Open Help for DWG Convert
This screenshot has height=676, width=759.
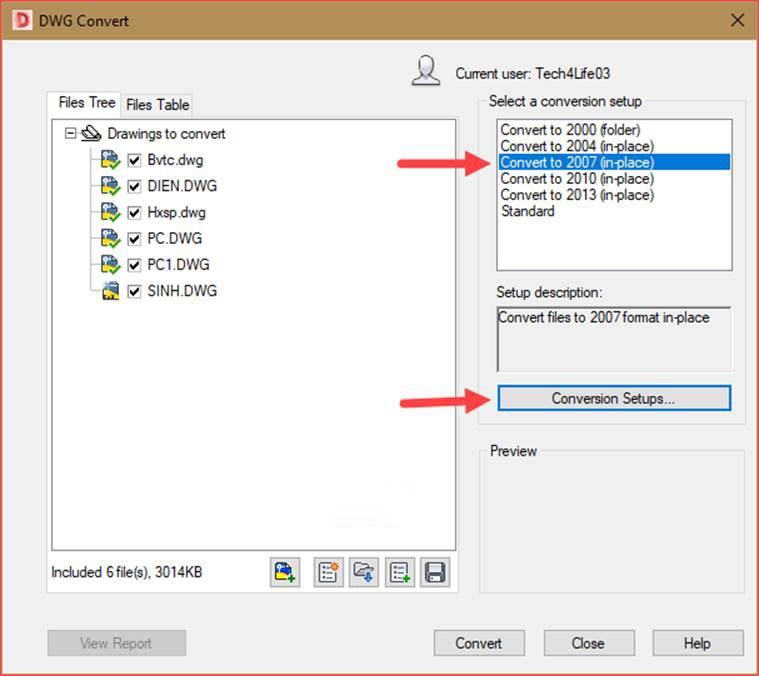coord(698,643)
